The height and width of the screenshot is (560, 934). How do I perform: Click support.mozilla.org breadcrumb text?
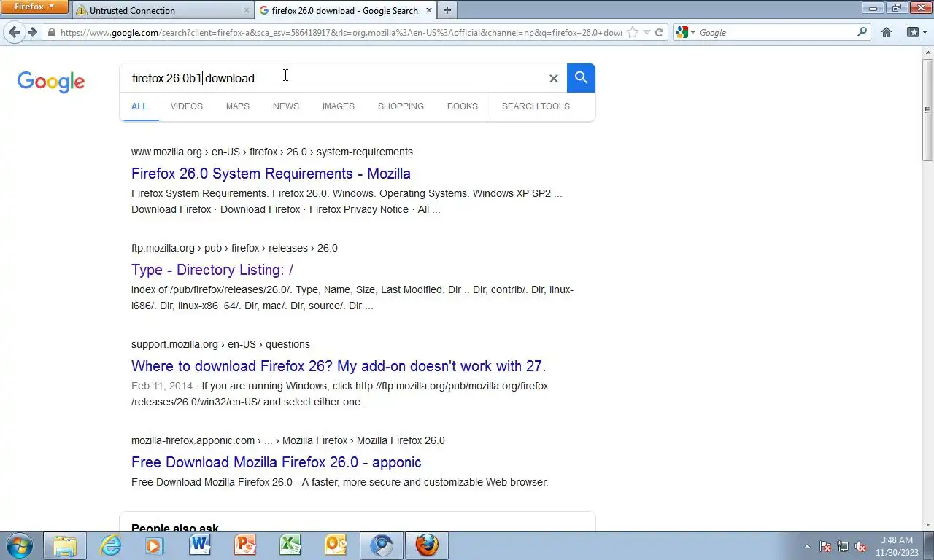pos(174,344)
